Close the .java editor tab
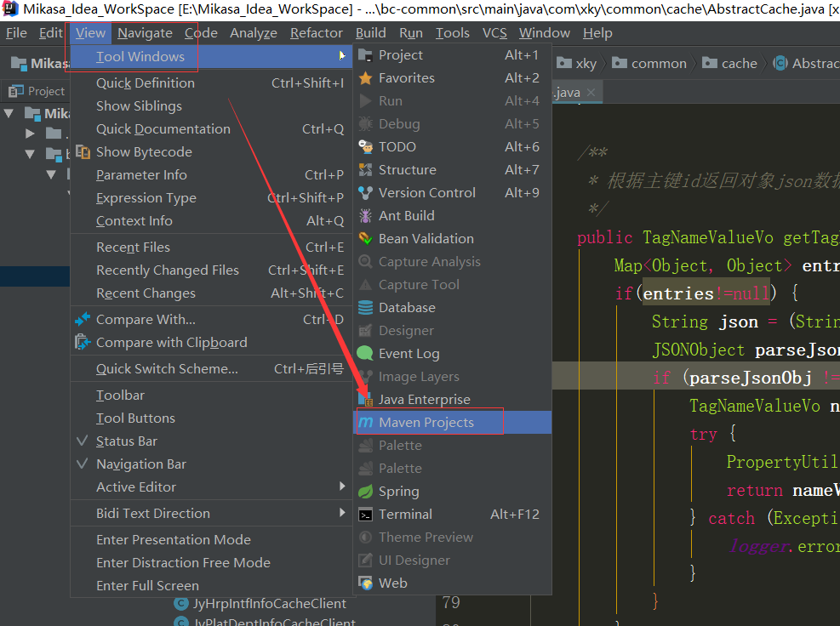 [x=591, y=93]
